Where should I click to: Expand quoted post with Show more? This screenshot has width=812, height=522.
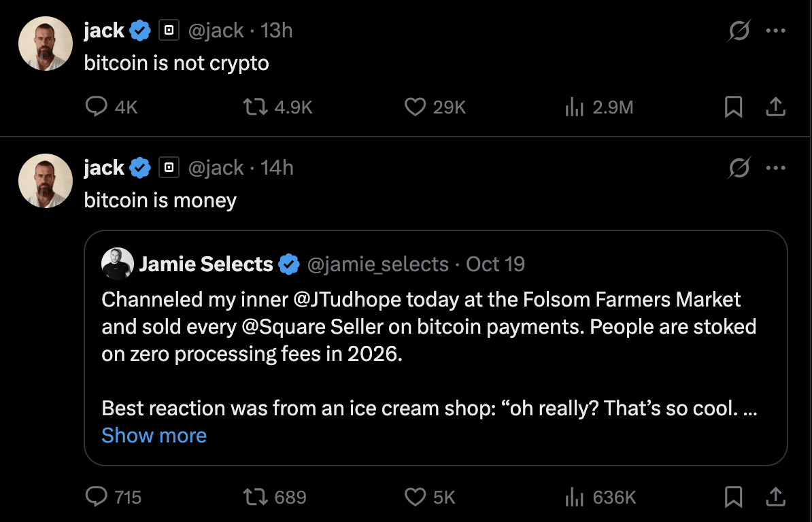(154, 436)
